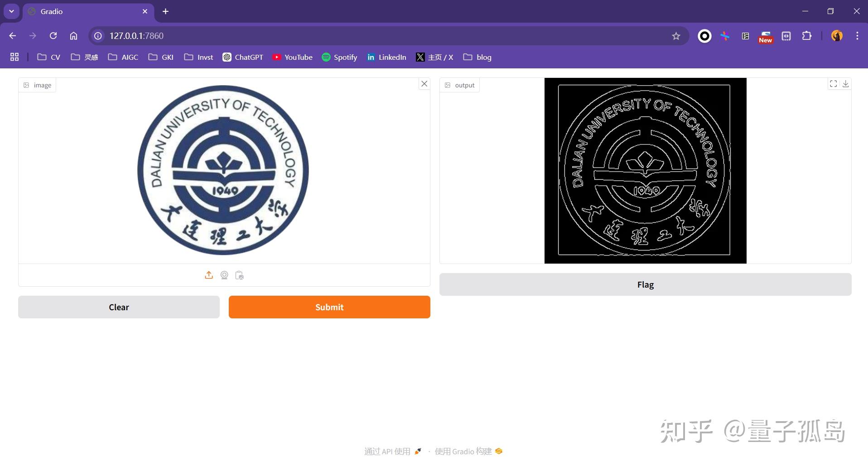The image size is (868, 466).
Task: Open the Invst bookmarks folder
Action: [x=198, y=57]
